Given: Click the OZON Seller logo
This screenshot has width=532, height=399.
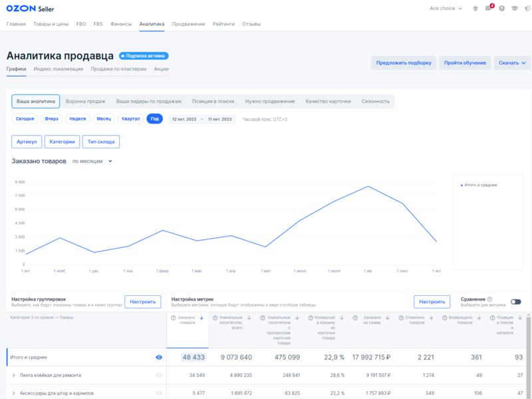Looking at the screenshot, I should (x=31, y=9).
